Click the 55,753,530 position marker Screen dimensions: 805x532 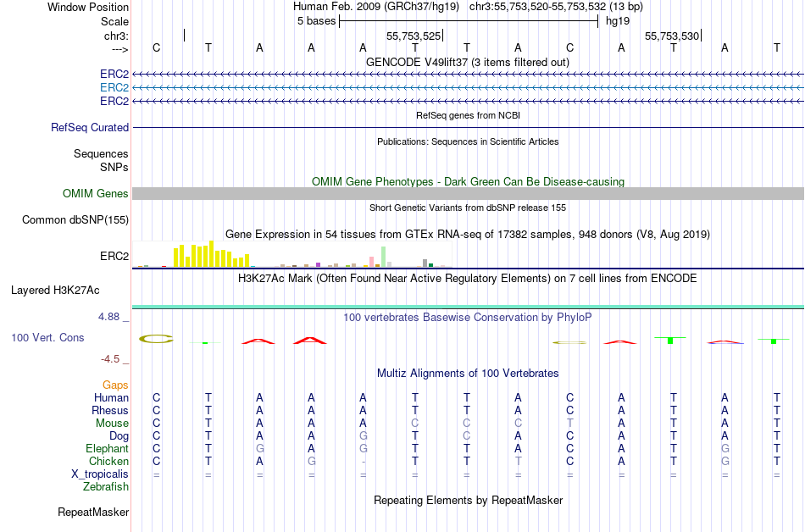click(x=672, y=36)
